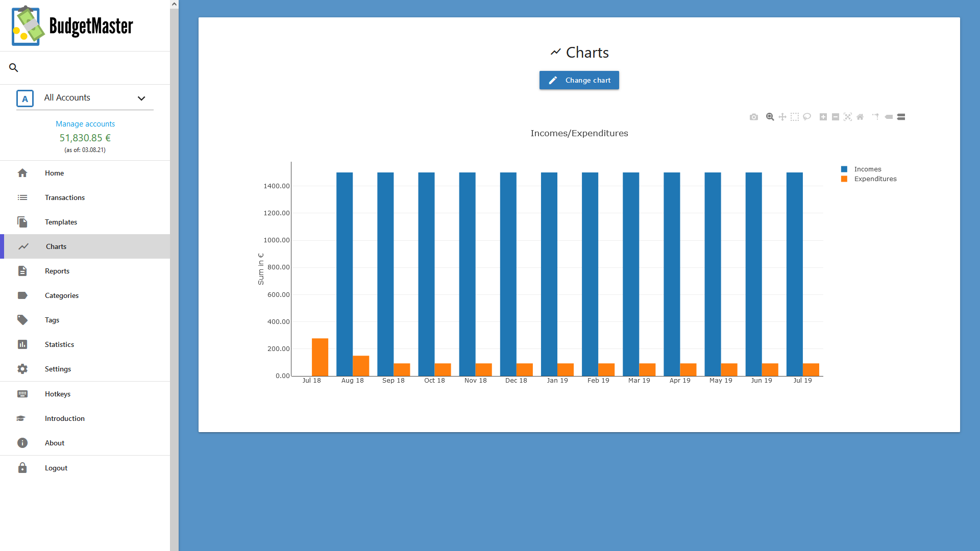The image size is (980, 551).
Task: Reset chart axes with home icon
Action: pos(860,117)
